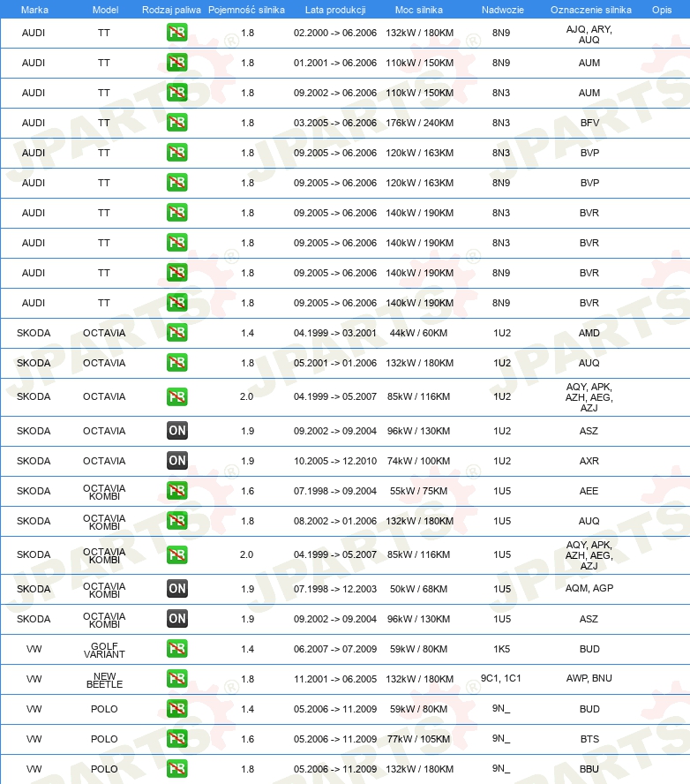Click the date cell 07.1998 -> 12.2003
The image size is (690, 784).
[x=335, y=589]
